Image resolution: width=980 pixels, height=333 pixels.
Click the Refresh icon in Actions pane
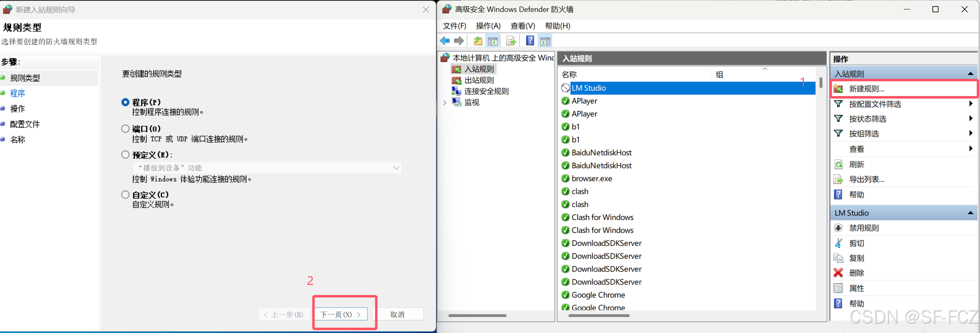pos(838,165)
